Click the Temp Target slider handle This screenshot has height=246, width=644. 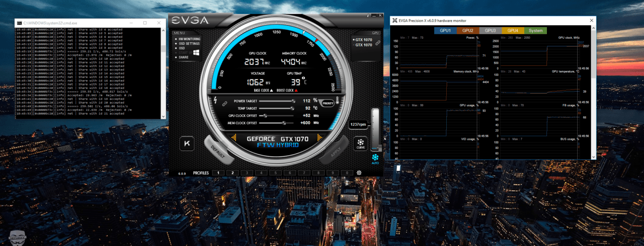pos(293,108)
